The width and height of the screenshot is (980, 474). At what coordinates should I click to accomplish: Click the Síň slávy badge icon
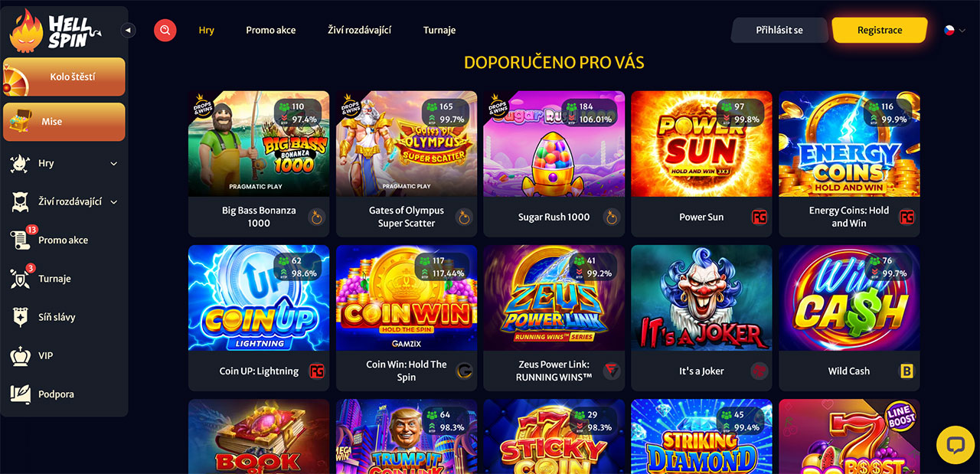(20, 317)
